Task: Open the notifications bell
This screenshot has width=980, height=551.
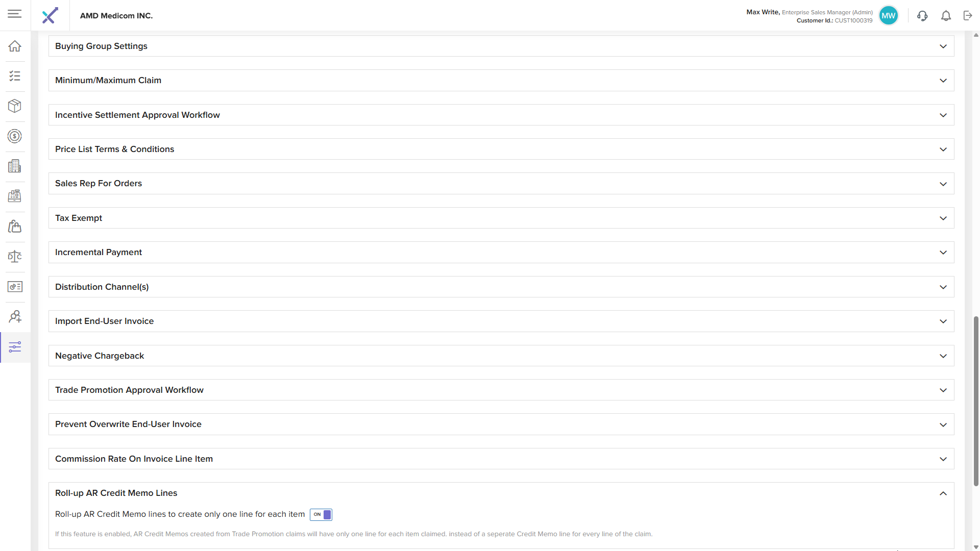Action: [x=946, y=16]
